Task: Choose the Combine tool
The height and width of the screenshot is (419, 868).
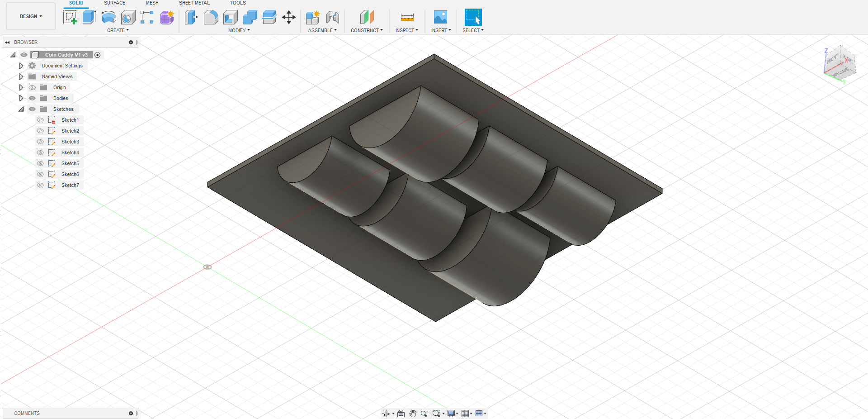Action: pos(250,17)
